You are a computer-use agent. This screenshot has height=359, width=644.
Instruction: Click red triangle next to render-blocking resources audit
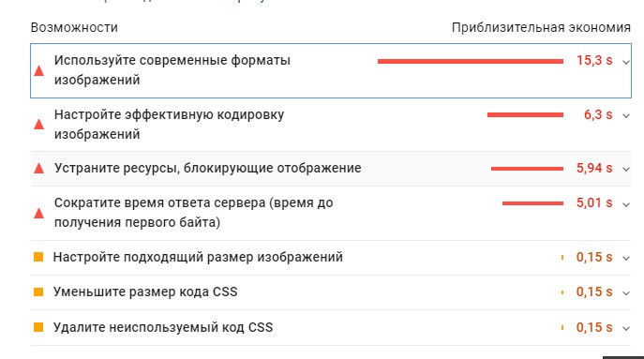39,169
